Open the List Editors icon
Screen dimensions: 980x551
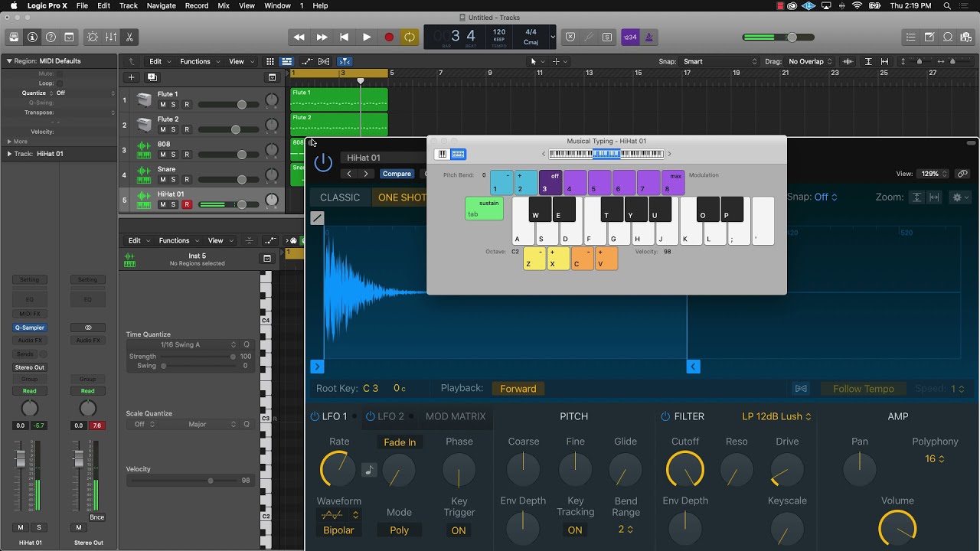(911, 37)
